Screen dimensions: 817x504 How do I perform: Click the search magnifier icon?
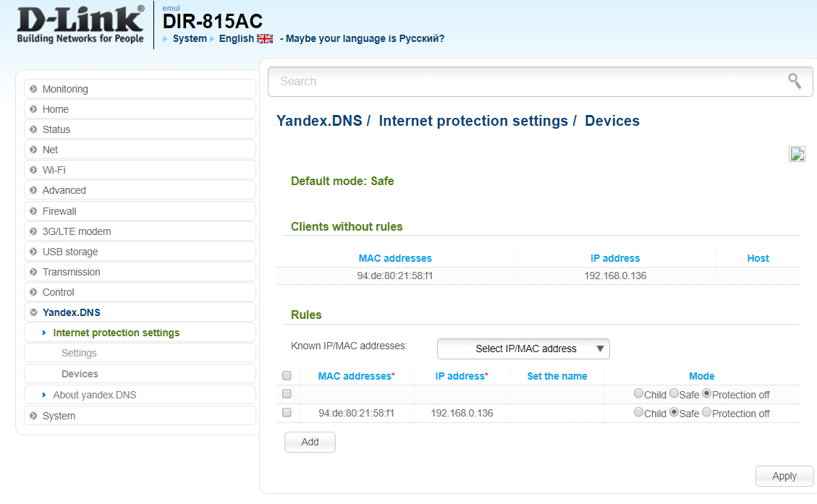tap(795, 81)
